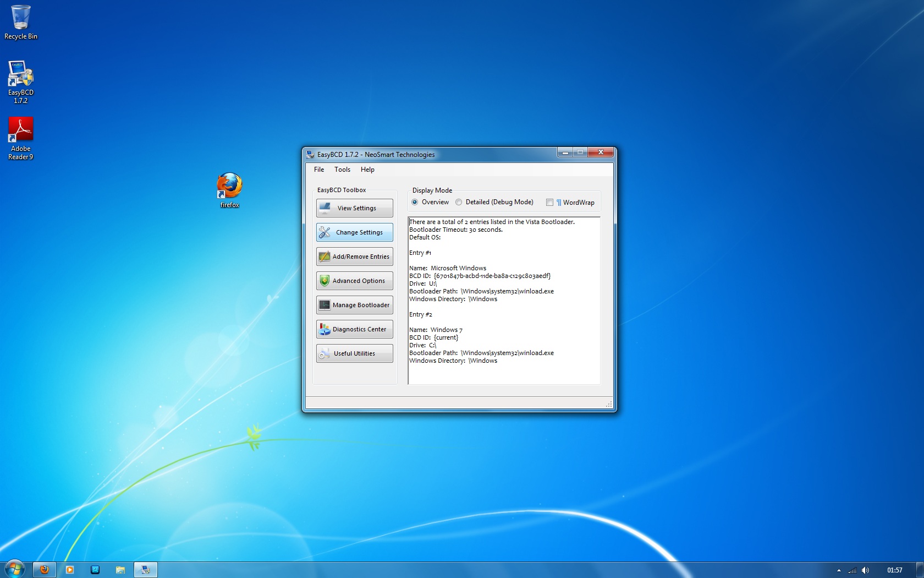Click the 'Bootloader Timeout: 30 seconds.' line
924x578 pixels.
(x=456, y=230)
